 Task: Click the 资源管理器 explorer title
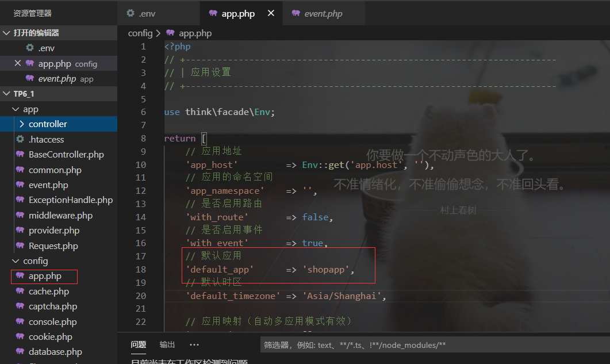pyautogui.click(x=33, y=13)
